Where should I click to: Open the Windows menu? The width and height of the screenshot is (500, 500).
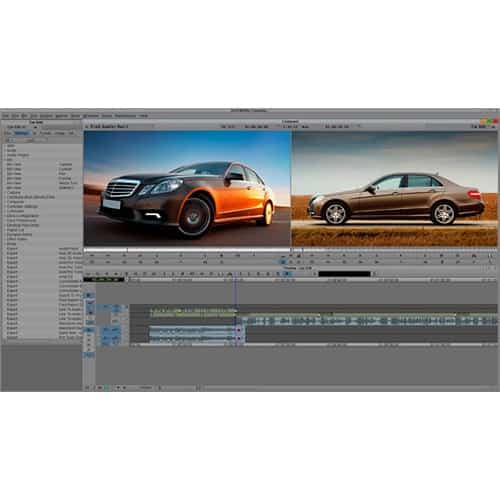coord(91,116)
